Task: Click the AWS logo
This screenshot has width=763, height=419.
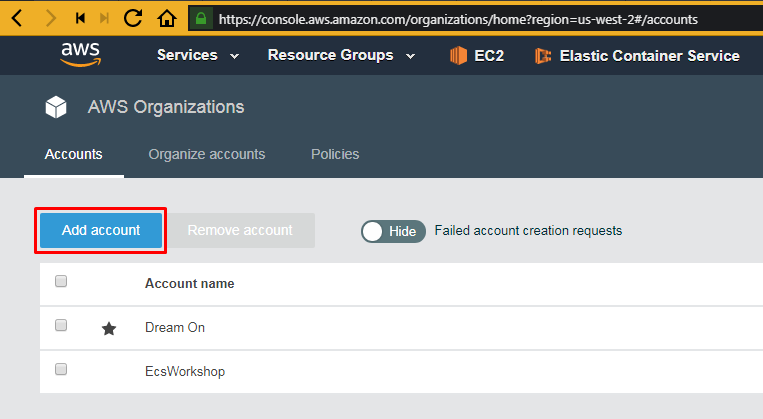Action: pyautogui.click(x=80, y=54)
